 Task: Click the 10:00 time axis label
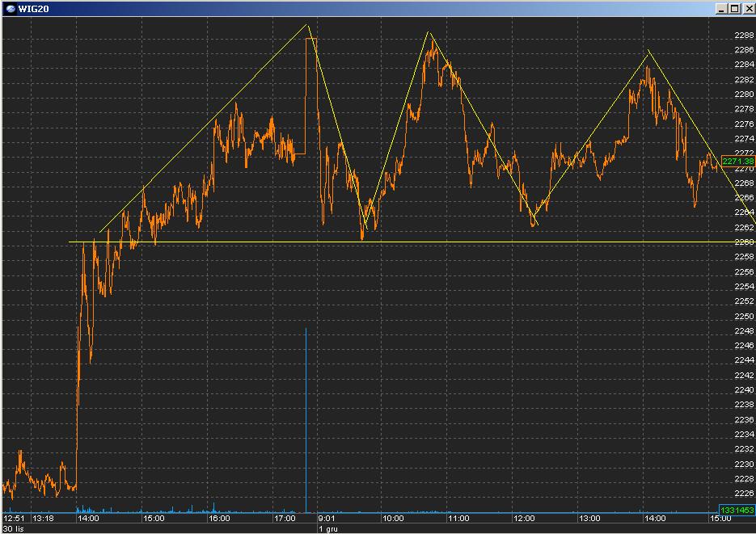[393, 519]
